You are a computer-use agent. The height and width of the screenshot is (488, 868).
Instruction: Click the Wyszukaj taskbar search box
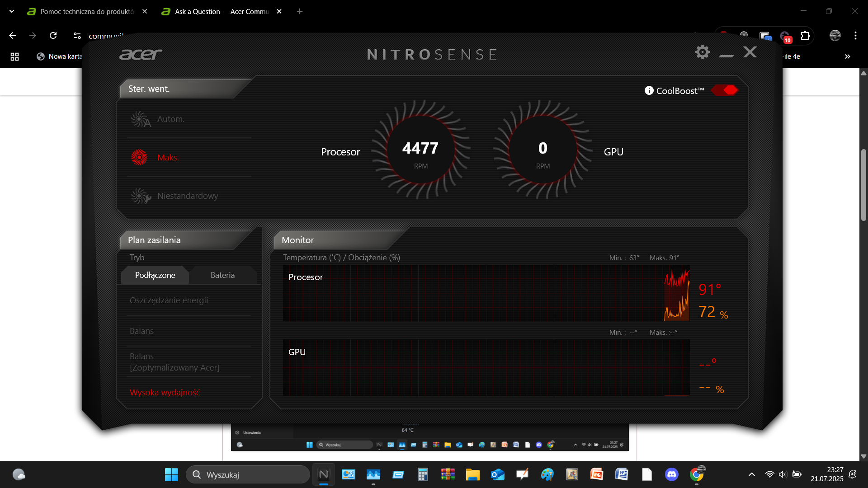tap(248, 474)
